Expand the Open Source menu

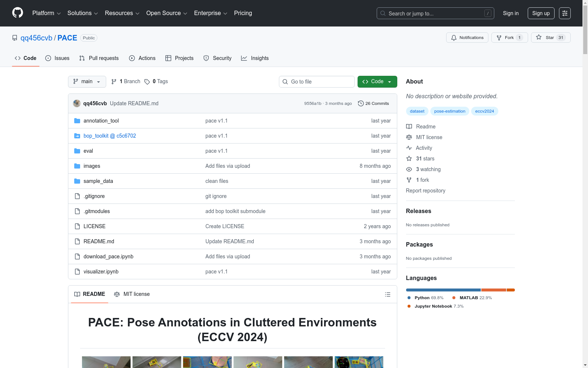coord(167,13)
